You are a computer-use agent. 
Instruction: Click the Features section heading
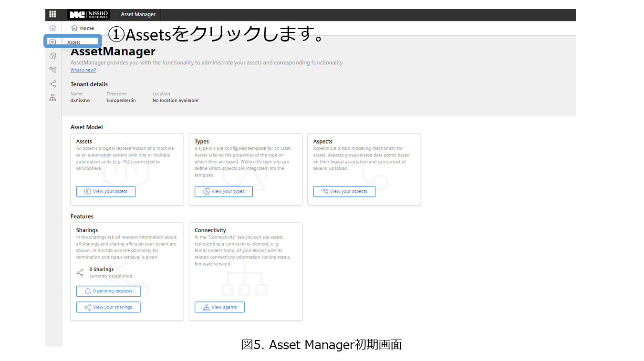coord(82,216)
